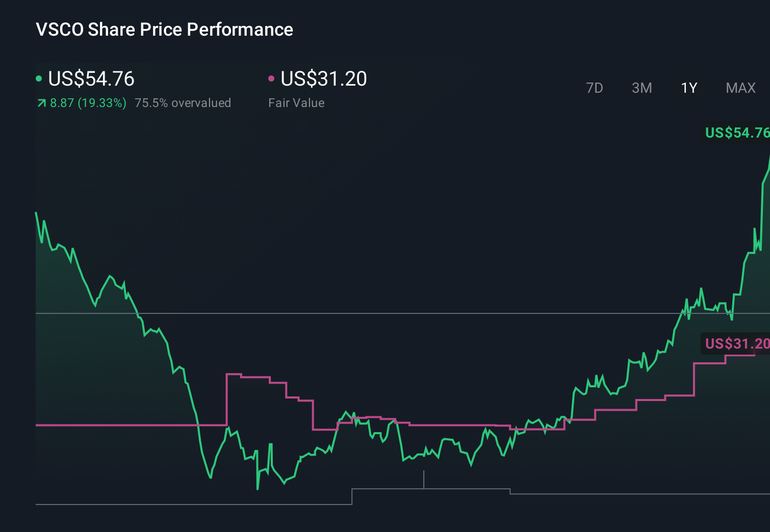
Task: Toggle the 1Y time range selection
Action: pos(688,88)
